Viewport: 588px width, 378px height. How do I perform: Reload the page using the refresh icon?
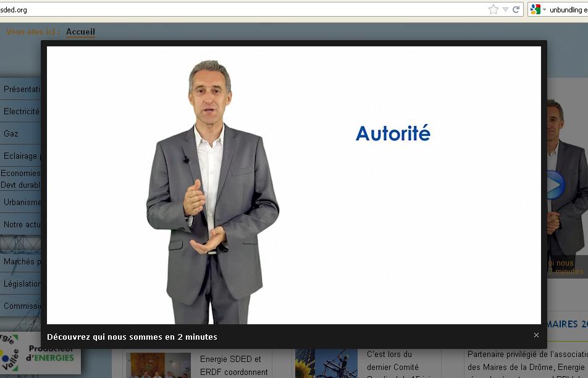point(515,9)
